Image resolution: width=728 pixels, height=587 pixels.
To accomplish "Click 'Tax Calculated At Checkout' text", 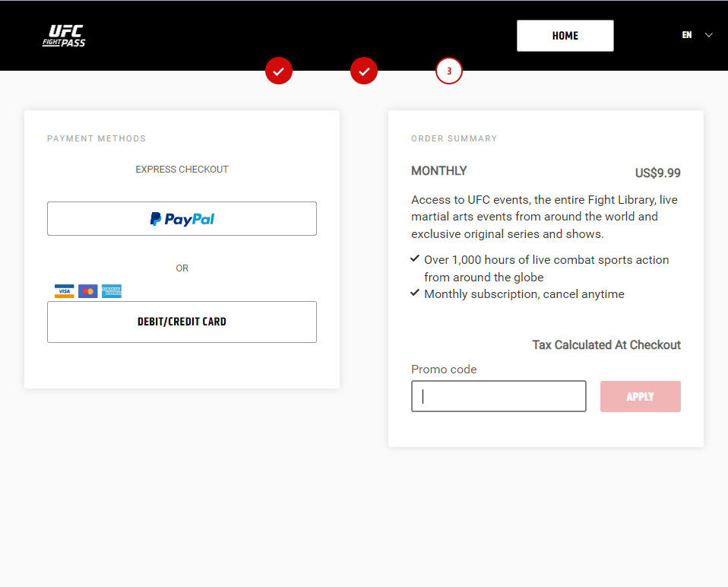I will click(x=606, y=345).
